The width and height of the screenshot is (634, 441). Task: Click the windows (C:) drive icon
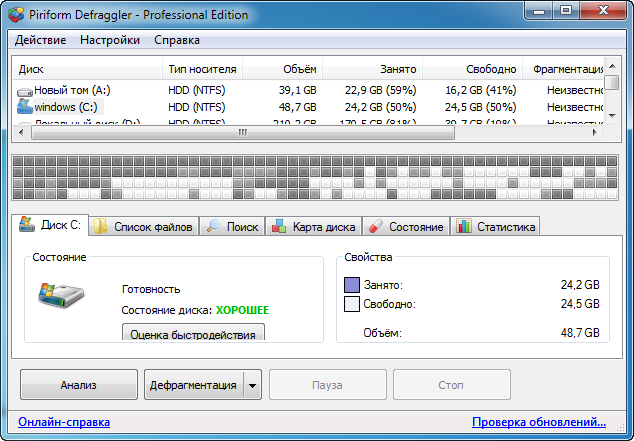point(25,107)
